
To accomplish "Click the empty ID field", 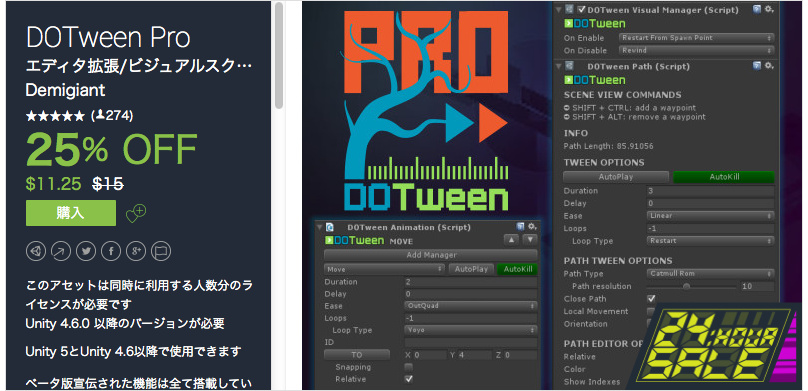I will 471,343.
